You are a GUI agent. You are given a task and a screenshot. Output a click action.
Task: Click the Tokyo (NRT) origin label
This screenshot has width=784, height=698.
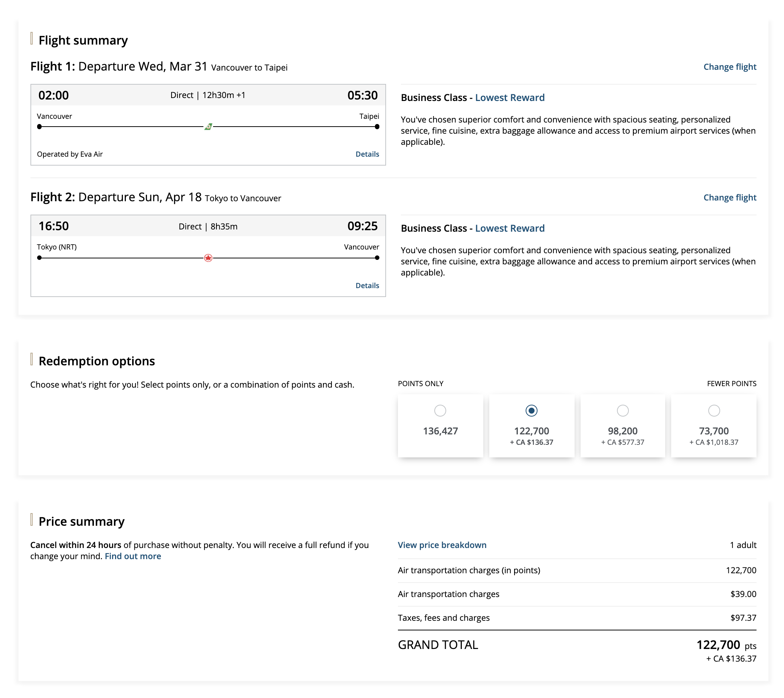coord(57,247)
